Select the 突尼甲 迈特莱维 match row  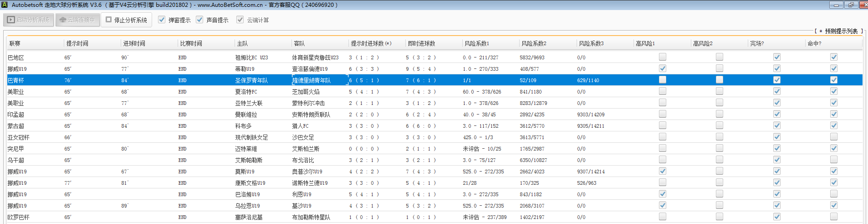point(246,149)
